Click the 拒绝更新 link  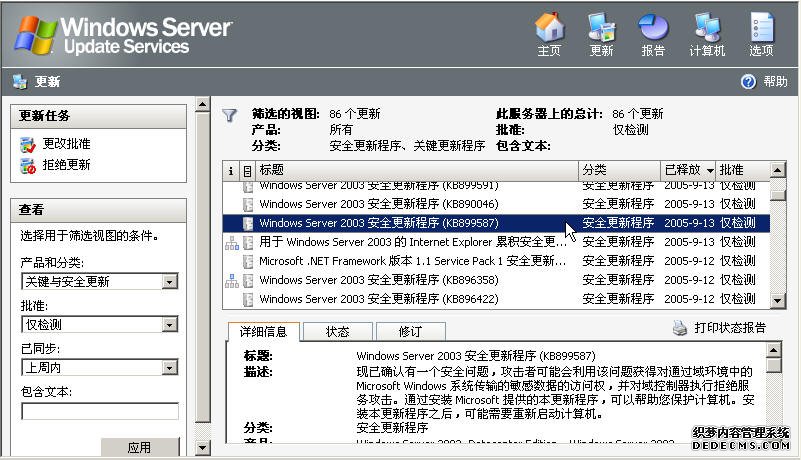[66, 165]
